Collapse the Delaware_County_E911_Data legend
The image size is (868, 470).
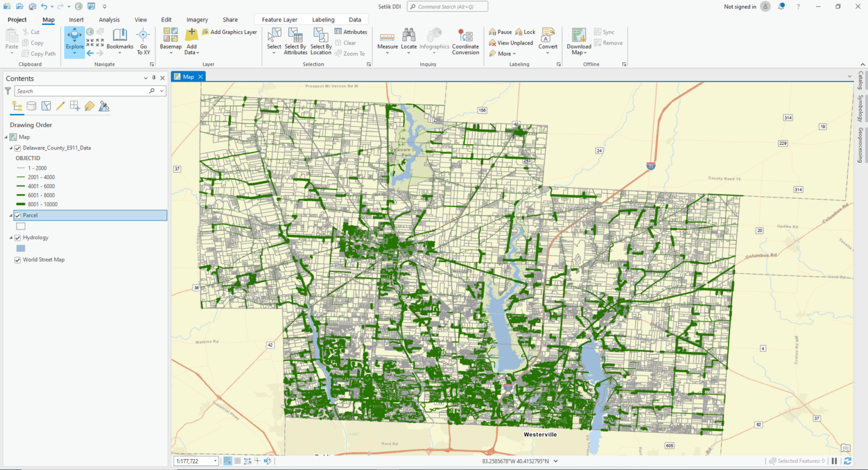pyautogui.click(x=10, y=148)
